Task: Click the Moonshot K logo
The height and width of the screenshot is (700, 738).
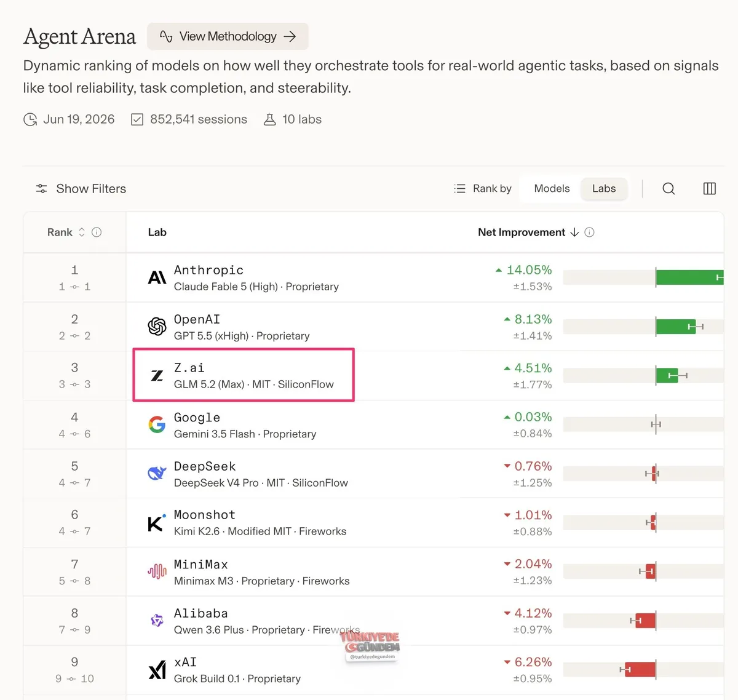Action: [x=157, y=522]
